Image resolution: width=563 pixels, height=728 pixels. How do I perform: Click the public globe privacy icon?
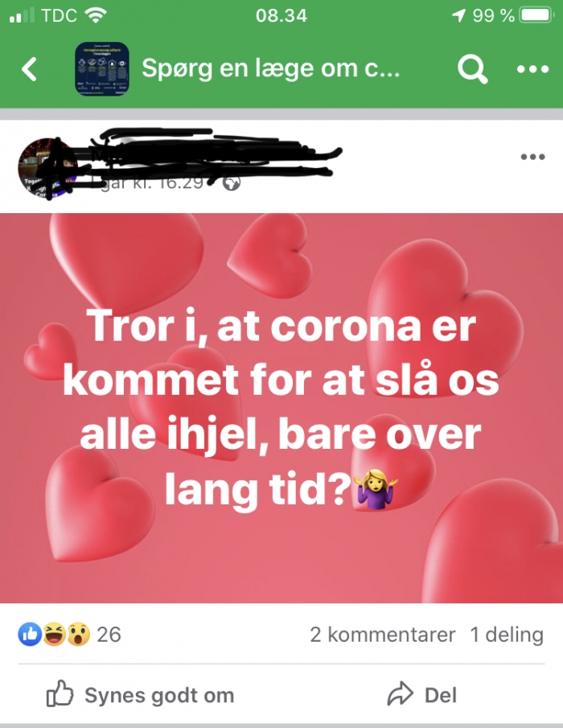click(232, 183)
